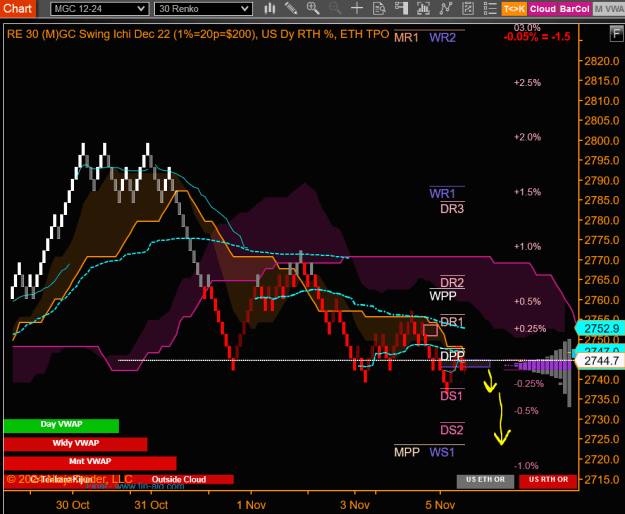
Task: Click the Mnt VWAP red status bar
Action: click(x=90, y=462)
